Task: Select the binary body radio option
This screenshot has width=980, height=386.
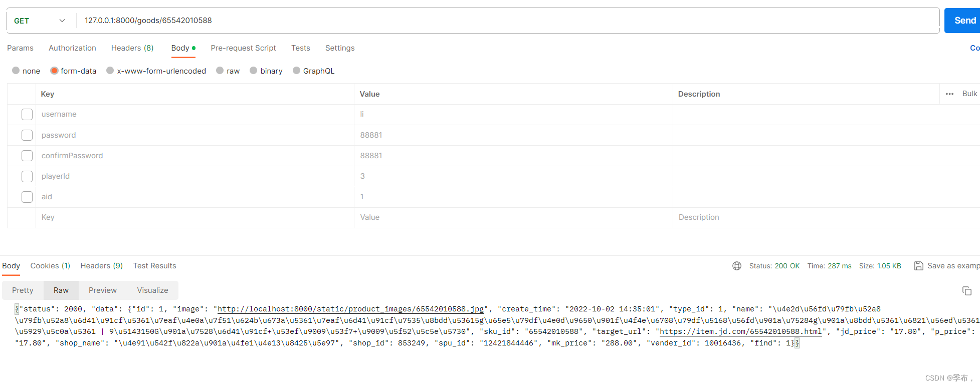Action: tap(254, 71)
